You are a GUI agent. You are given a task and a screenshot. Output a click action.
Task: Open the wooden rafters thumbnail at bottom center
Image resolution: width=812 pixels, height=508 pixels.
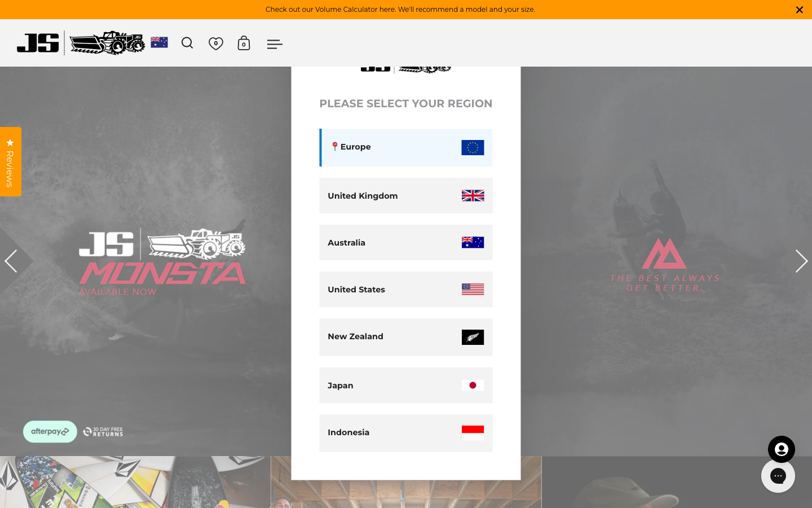pyautogui.click(x=406, y=494)
